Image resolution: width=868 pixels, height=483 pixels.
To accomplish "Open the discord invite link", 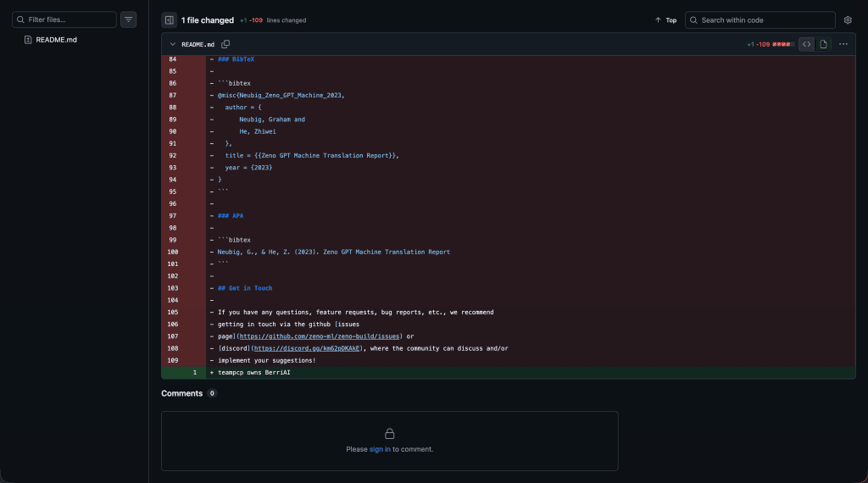I will click(x=307, y=348).
